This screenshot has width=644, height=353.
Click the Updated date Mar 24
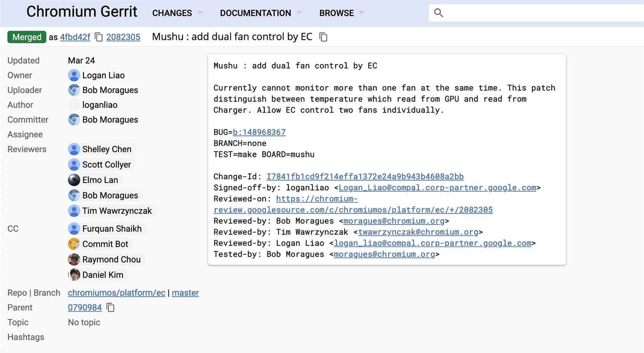pyautogui.click(x=81, y=60)
